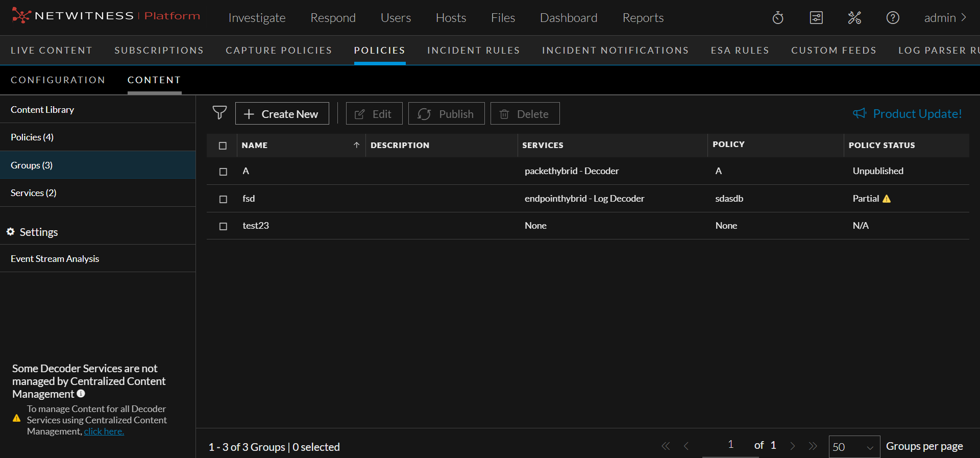Click the filter funnel icon
980x458 pixels.
pyautogui.click(x=219, y=113)
